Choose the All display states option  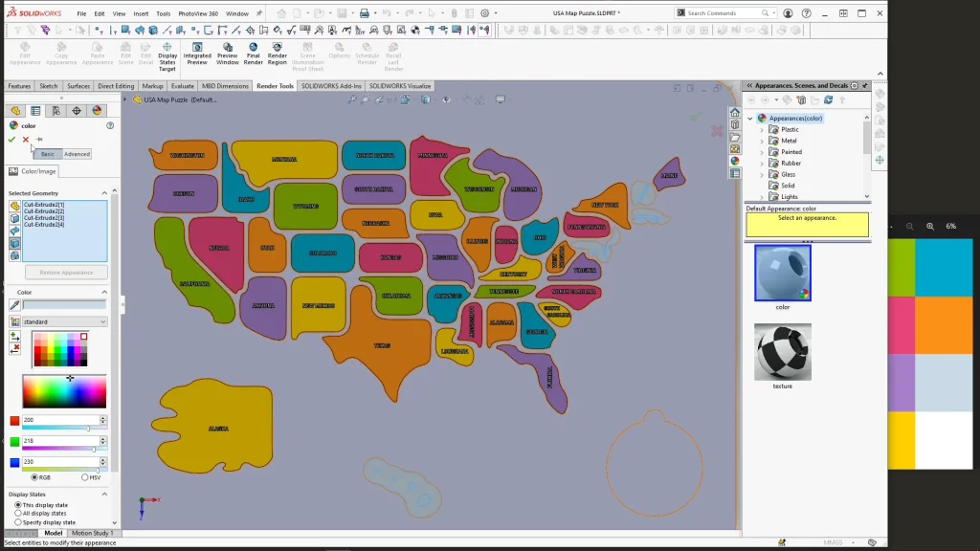pos(18,514)
